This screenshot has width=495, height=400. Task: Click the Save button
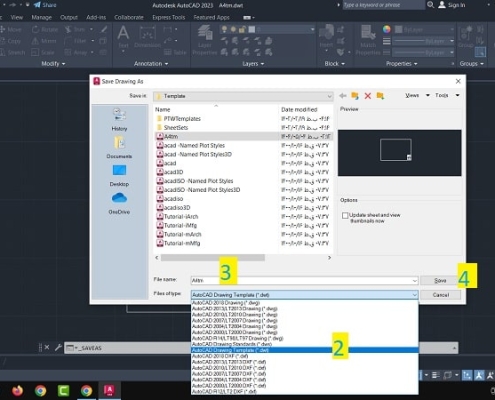coord(440,281)
